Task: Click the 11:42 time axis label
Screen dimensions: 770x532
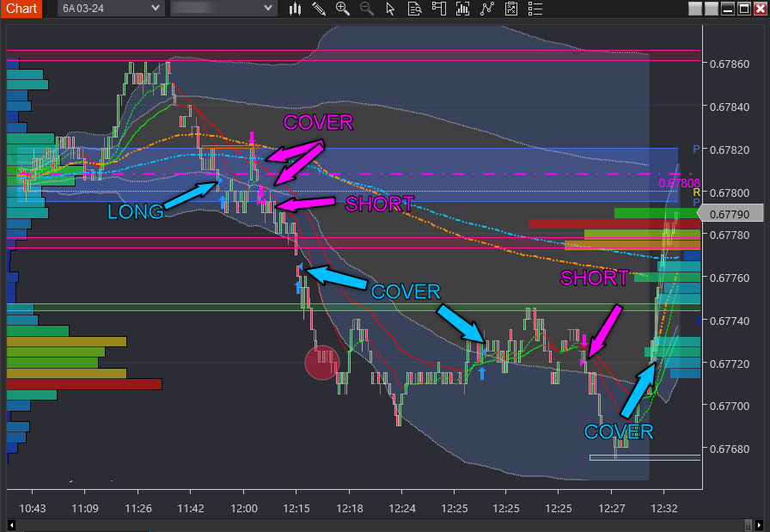Action: (191, 509)
